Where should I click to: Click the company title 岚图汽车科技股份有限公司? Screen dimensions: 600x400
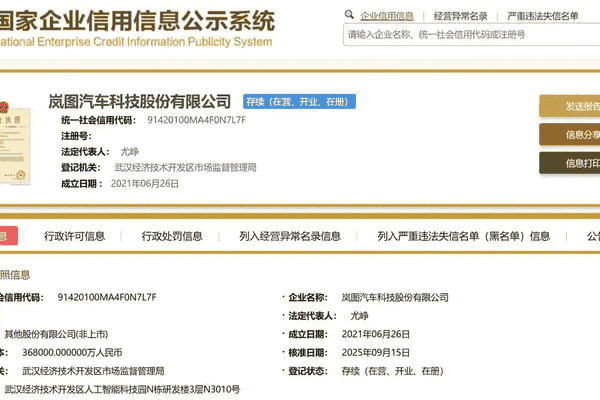139,101
